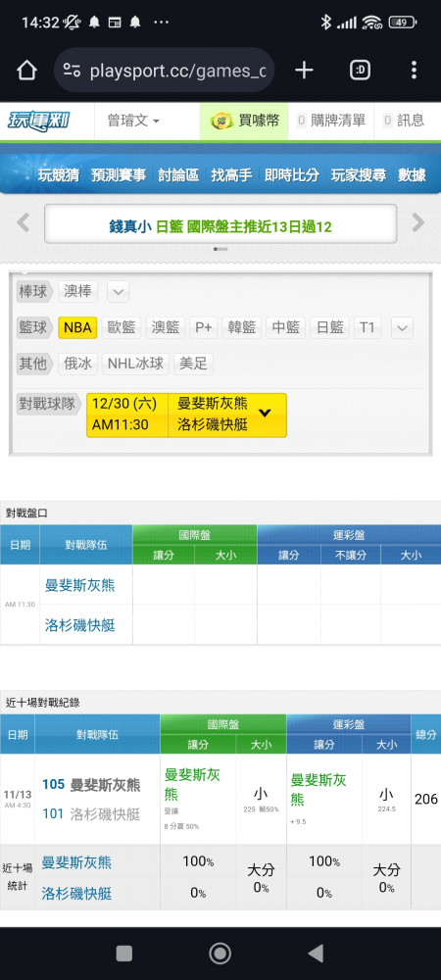The width and height of the screenshot is (441, 980).
Task: Select the NBA league filter
Action: coord(77,327)
